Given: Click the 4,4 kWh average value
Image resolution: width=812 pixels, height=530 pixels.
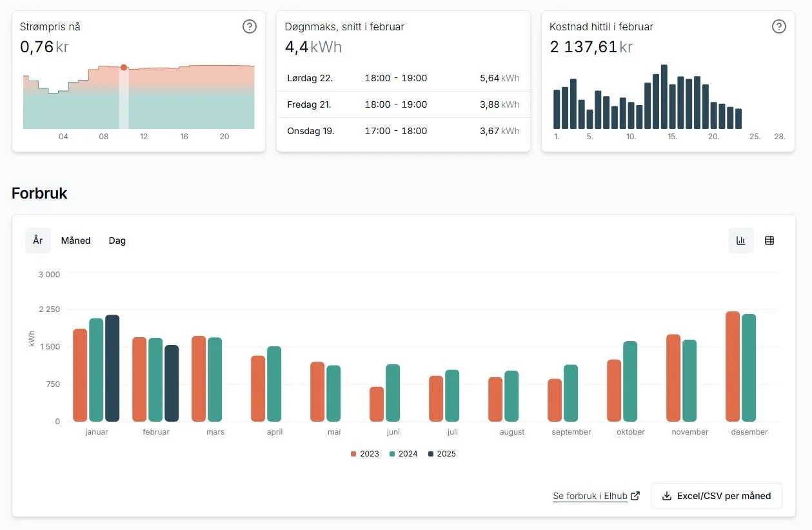Looking at the screenshot, I should pyautogui.click(x=313, y=47).
